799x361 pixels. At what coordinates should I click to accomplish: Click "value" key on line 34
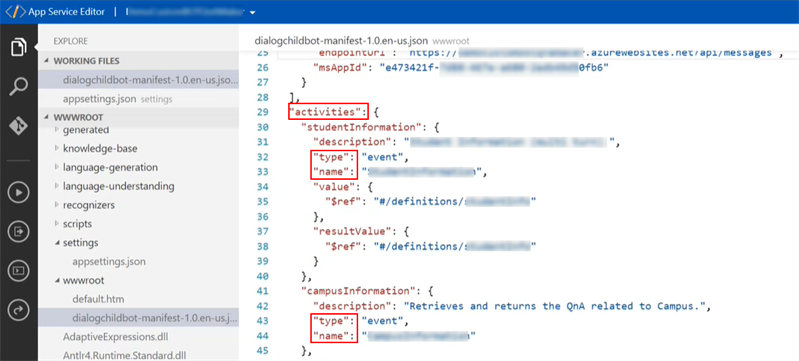[334, 186]
